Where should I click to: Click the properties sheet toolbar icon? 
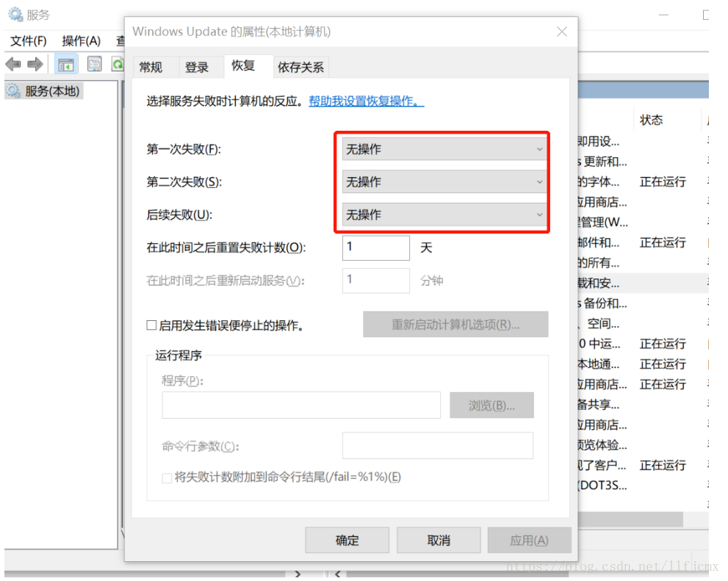click(94, 65)
